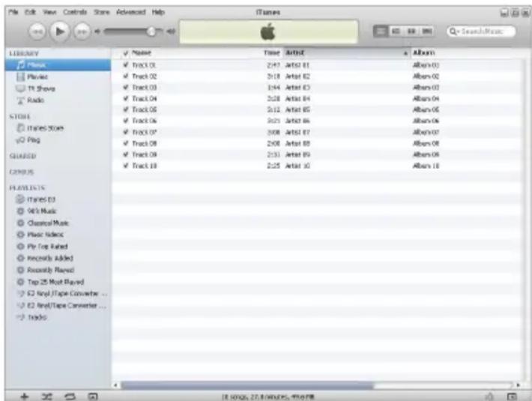Toggle the sidebar button at bottom right
532x401 pixels.
tap(512, 397)
